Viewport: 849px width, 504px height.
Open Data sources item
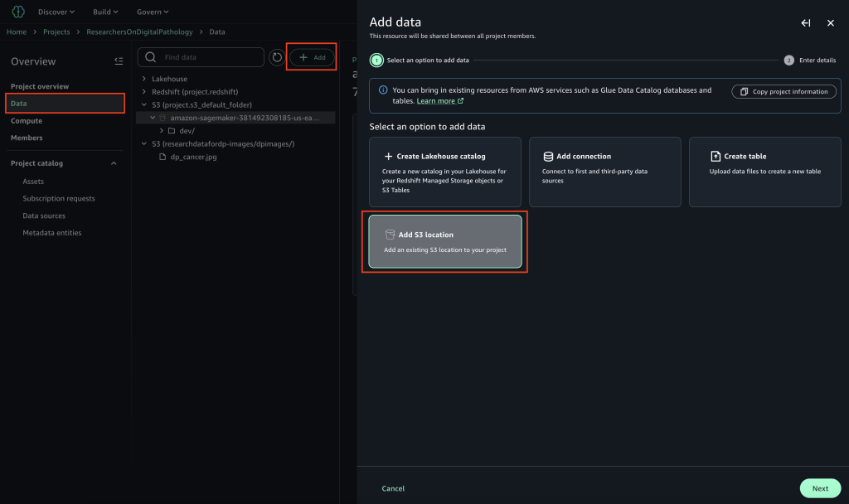44,216
